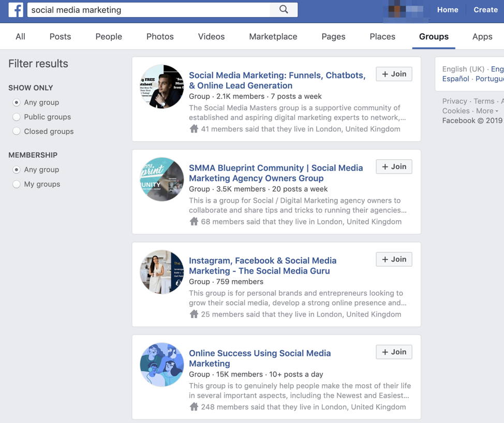Switch to the Apps tab
Image resolution: width=504 pixels, height=423 pixels.
coord(482,37)
